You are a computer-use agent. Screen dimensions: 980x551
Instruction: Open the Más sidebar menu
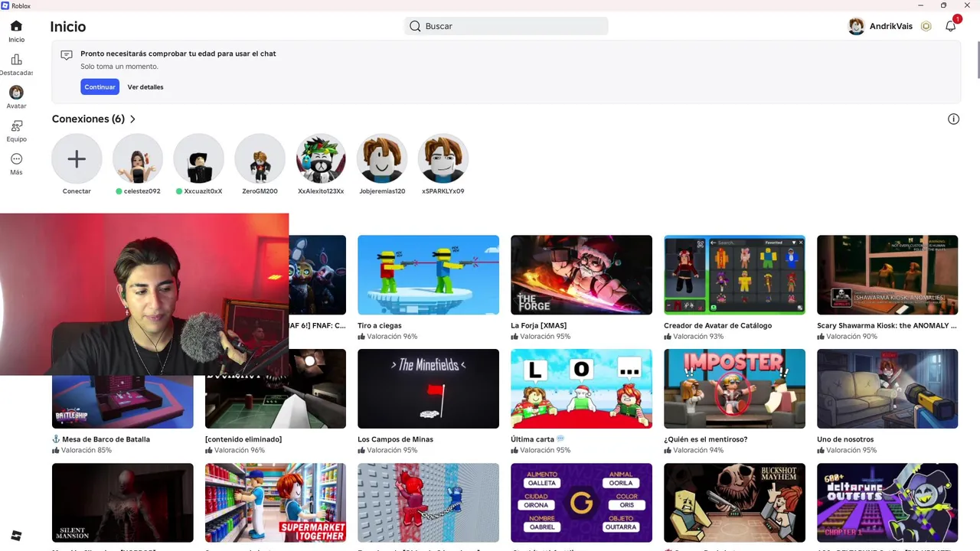point(16,159)
